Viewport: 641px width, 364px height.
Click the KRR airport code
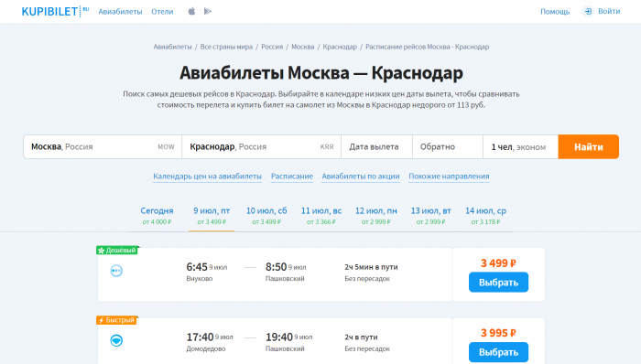click(x=327, y=147)
